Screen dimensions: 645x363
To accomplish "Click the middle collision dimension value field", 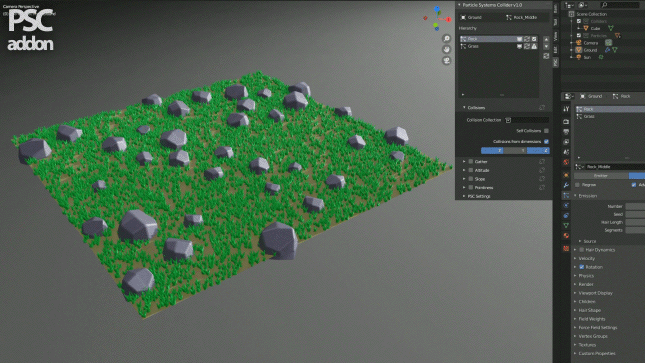I will pos(516,151).
